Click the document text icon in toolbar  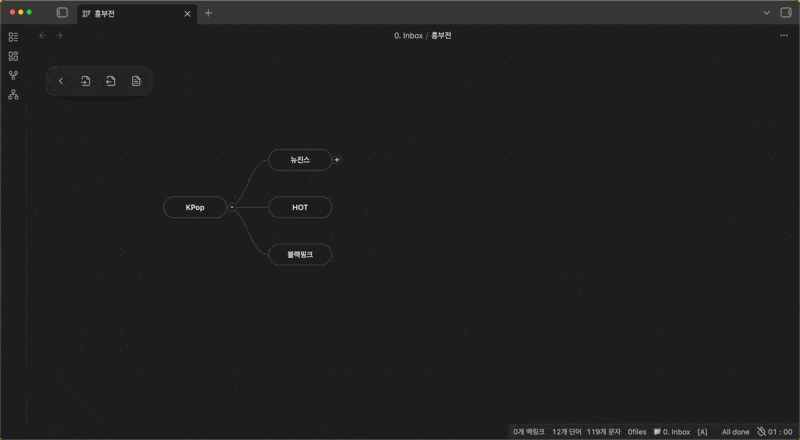click(x=136, y=81)
